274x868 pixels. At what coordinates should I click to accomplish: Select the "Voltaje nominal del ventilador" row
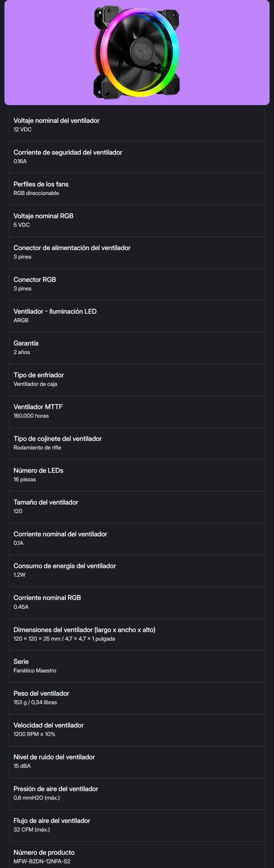pyautogui.click(x=137, y=125)
